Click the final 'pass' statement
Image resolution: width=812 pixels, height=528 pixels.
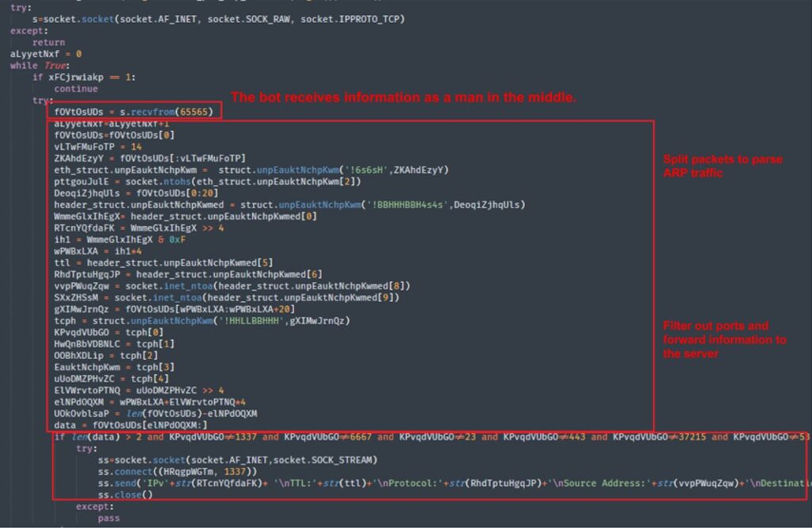tap(109, 518)
